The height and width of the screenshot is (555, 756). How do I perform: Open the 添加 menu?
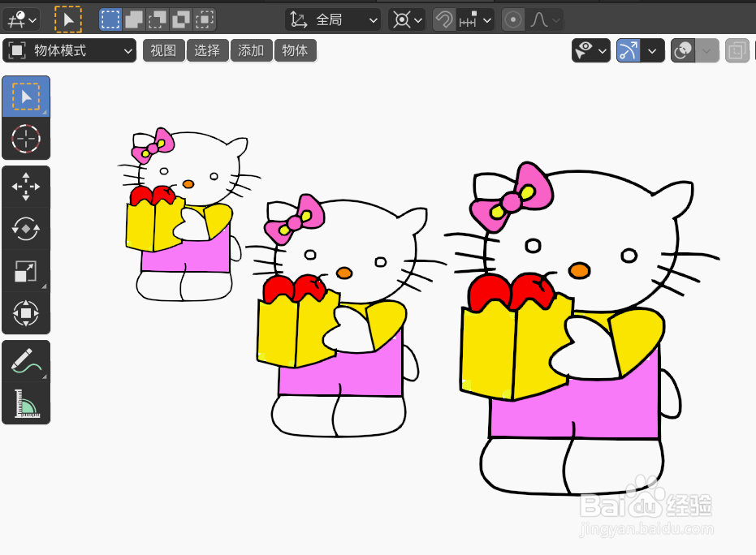click(x=251, y=50)
